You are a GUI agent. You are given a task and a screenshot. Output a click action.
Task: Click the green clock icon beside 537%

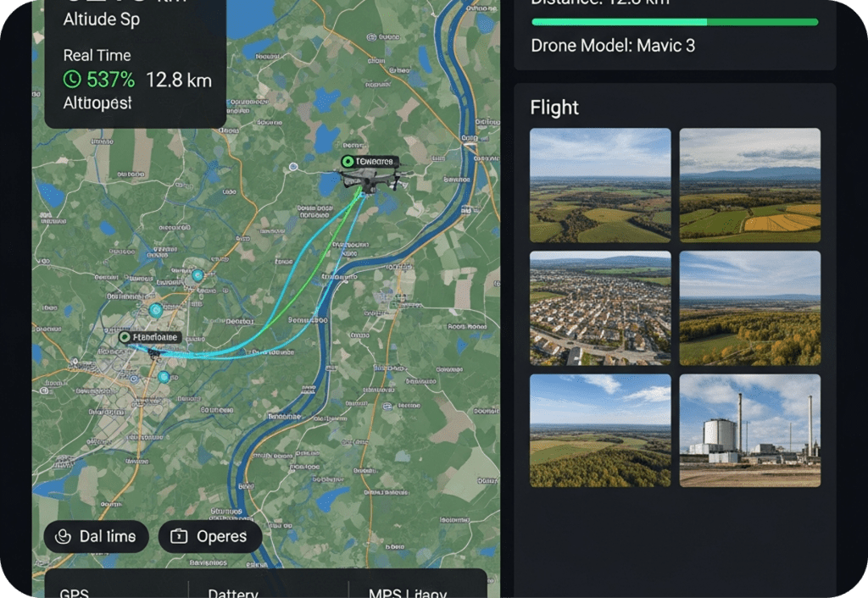72,80
